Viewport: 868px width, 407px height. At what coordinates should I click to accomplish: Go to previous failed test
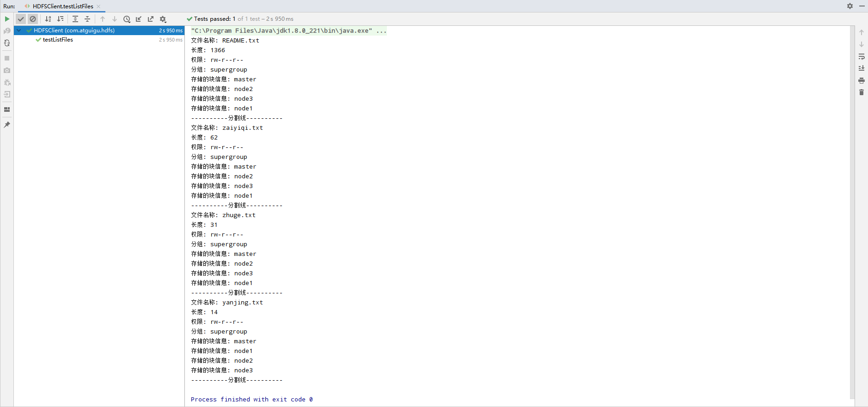click(x=103, y=19)
